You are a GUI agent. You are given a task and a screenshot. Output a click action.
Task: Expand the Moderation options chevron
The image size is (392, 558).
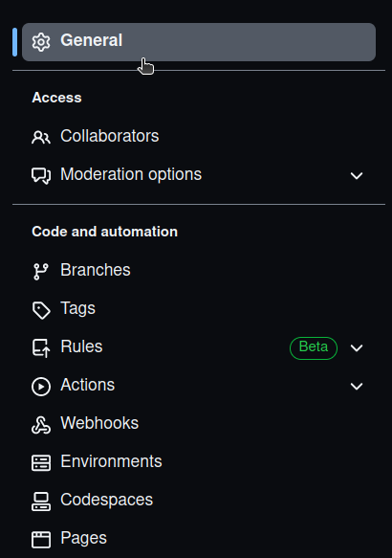click(x=357, y=175)
